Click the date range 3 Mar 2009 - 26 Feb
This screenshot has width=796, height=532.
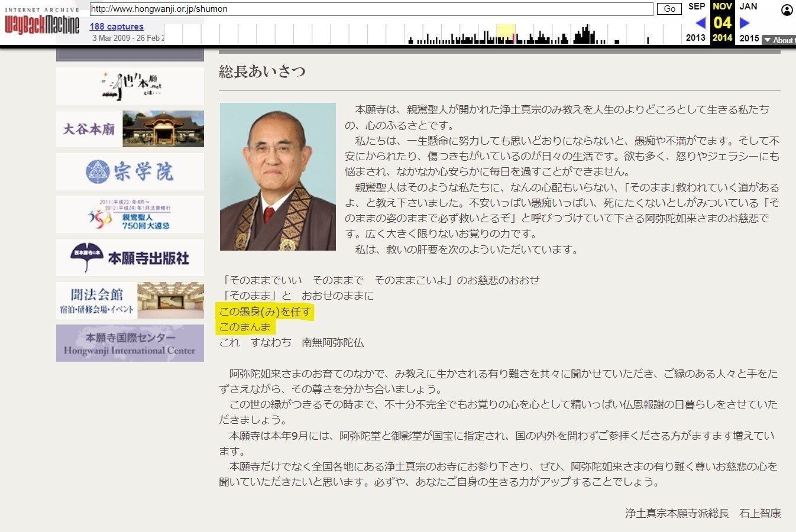click(128, 38)
